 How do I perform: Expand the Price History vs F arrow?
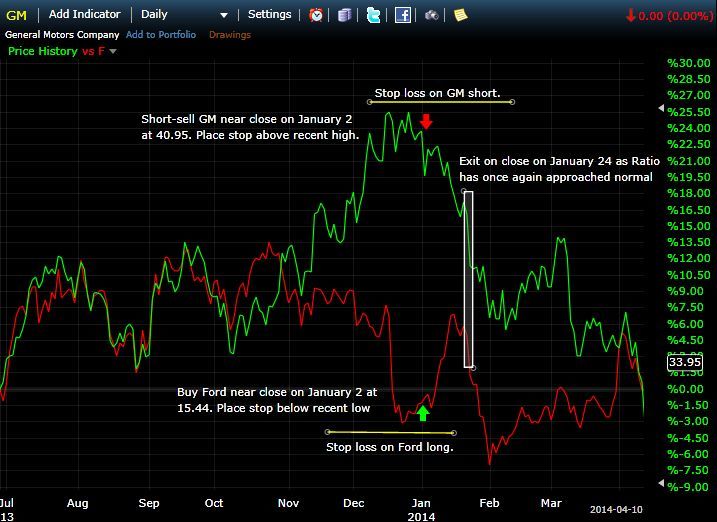tap(113, 51)
